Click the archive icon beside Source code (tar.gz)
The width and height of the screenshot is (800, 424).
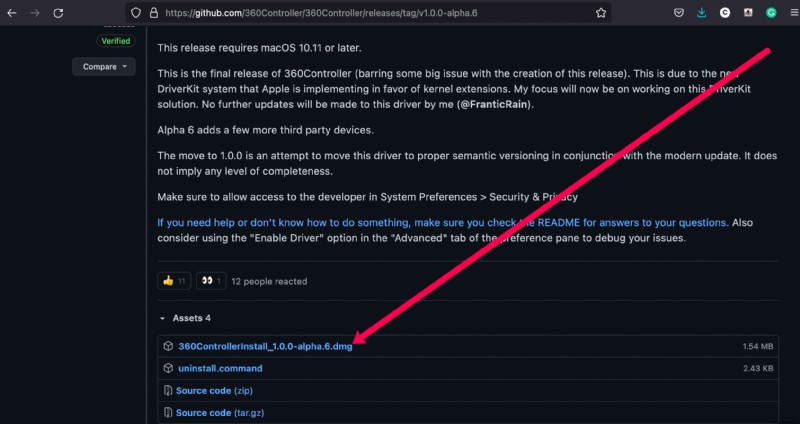(168, 413)
